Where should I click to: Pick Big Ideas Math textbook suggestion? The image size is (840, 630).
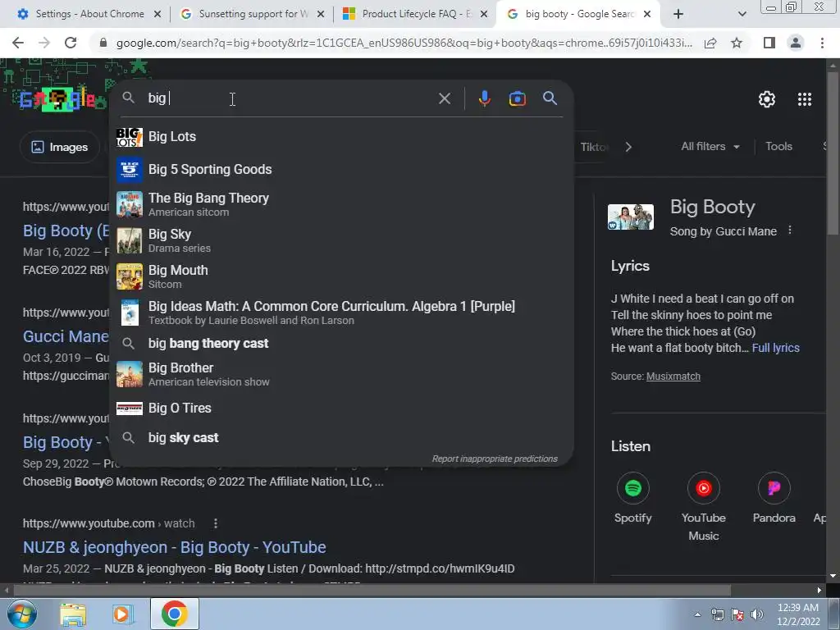tap(341, 313)
